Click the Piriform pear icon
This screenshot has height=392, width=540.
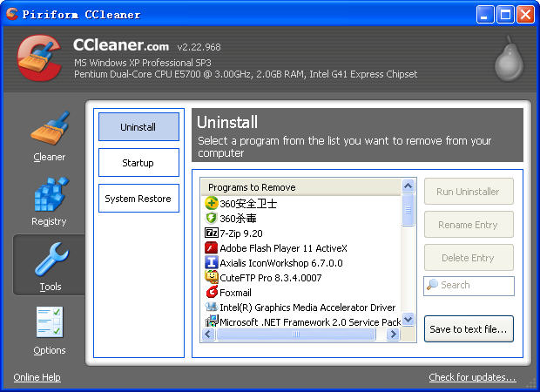[x=508, y=59]
